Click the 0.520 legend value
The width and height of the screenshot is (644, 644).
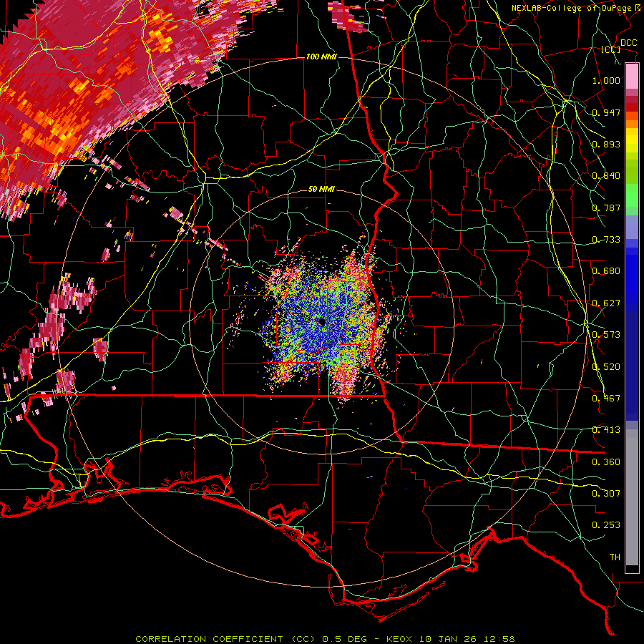[x=606, y=367]
